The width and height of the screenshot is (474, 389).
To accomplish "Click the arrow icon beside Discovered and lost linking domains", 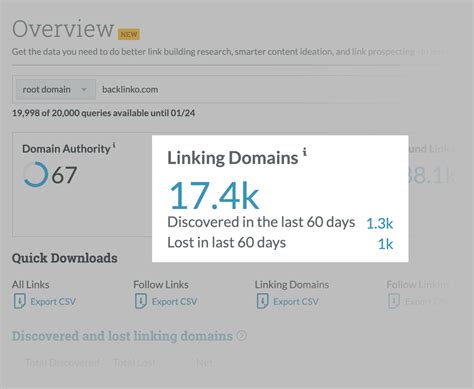I will click(242, 335).
